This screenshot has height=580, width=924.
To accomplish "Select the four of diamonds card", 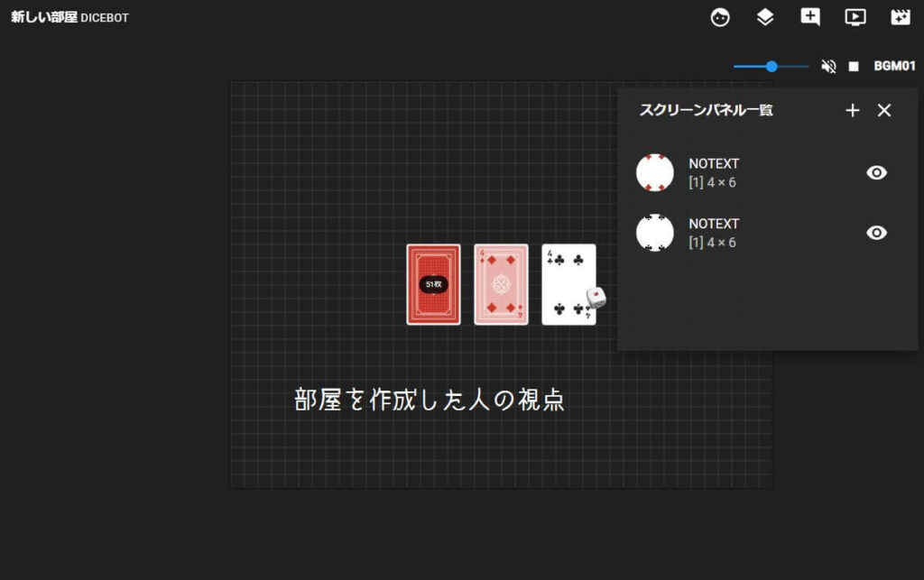I will (501, 284).
